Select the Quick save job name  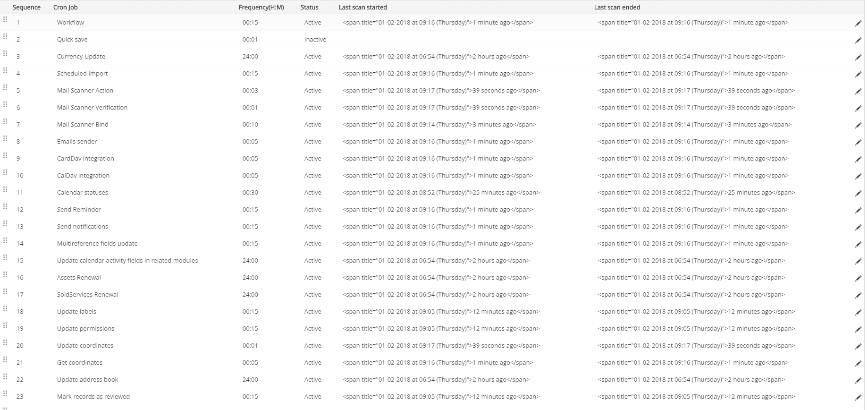(72, 40)
